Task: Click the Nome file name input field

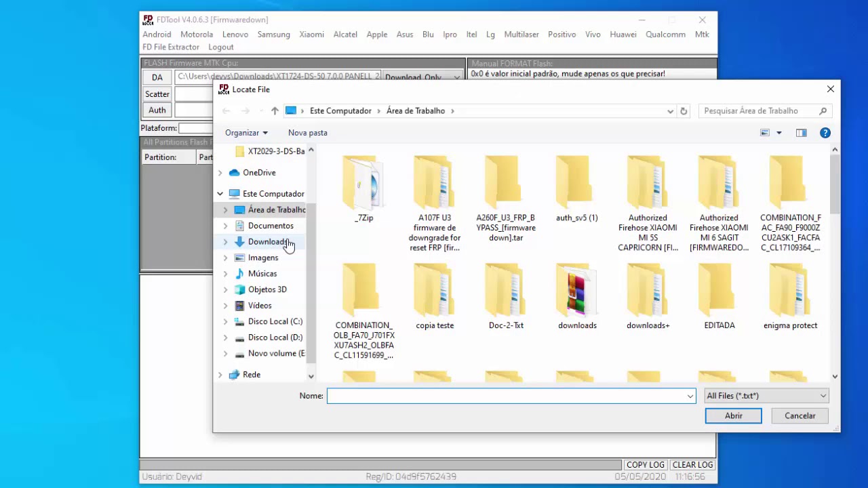Action: pos(511,396)
